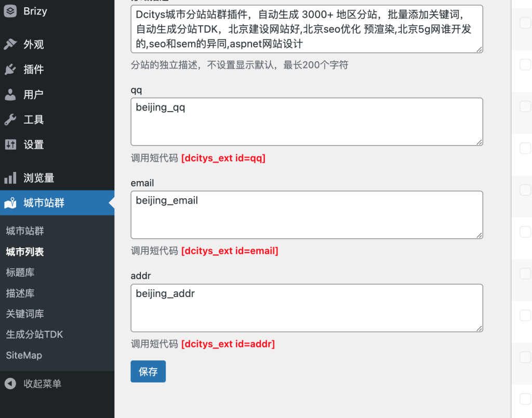Click the 工具 wrench icon
The height and width of the screenshot is (418, 532).
(x=10, y=120)
